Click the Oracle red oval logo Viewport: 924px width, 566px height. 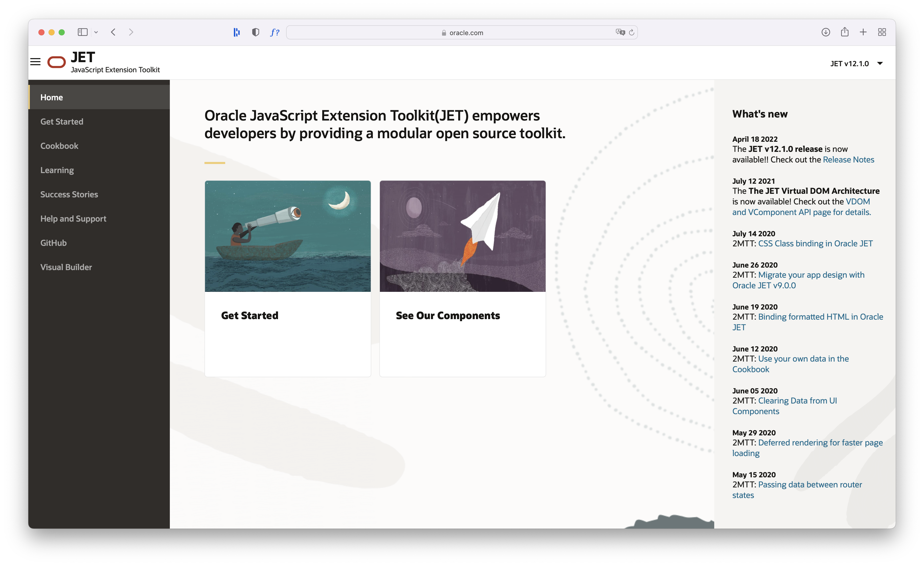(57, 62)
